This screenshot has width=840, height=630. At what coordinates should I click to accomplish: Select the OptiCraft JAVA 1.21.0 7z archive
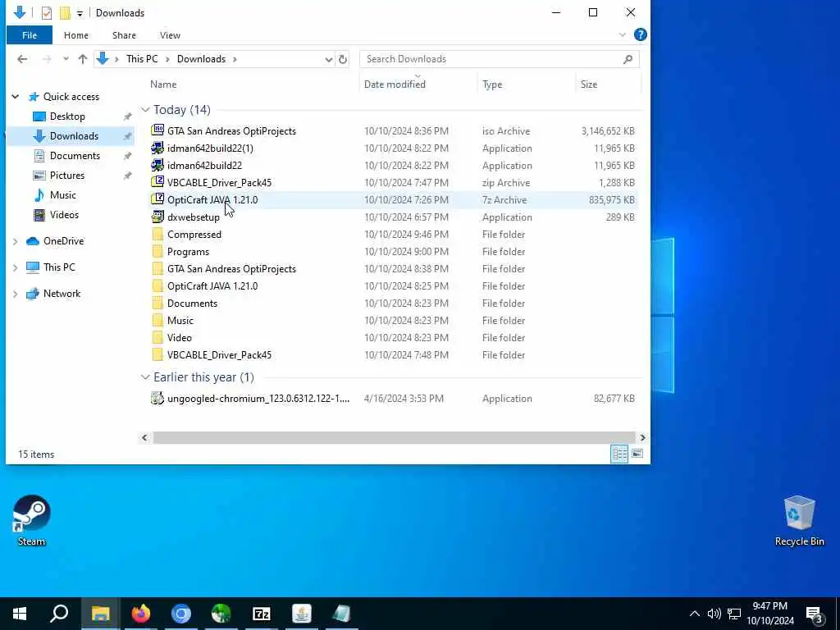[x=212, y=200]
